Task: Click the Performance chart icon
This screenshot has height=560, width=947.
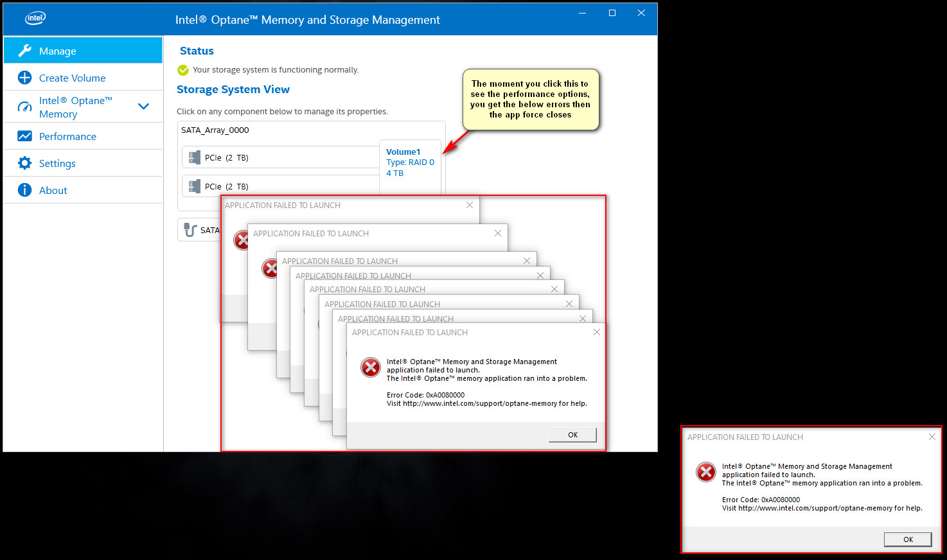Action: point(24,136)
